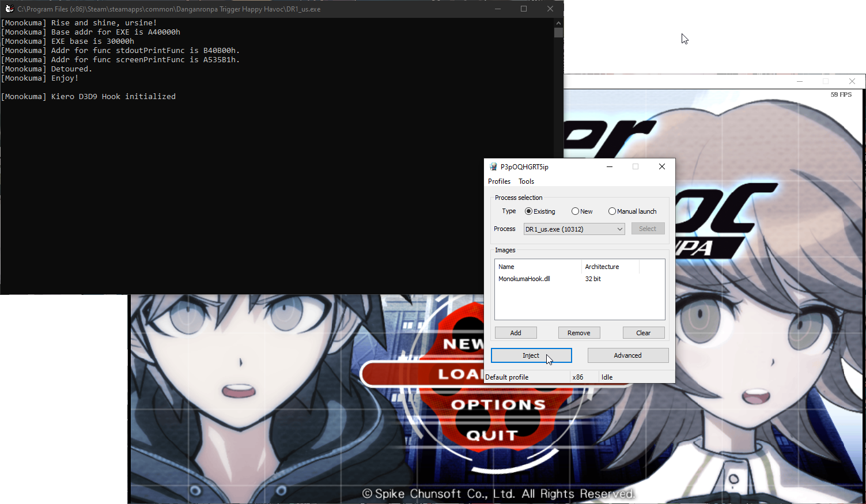Remove the selected DLL image
This screenshot has height=504, width=866.
click(x=578, y=332)
